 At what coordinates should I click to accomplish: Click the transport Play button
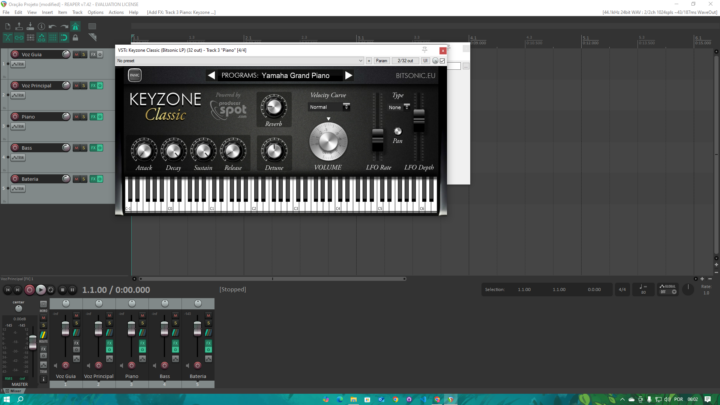pos(40,290)
